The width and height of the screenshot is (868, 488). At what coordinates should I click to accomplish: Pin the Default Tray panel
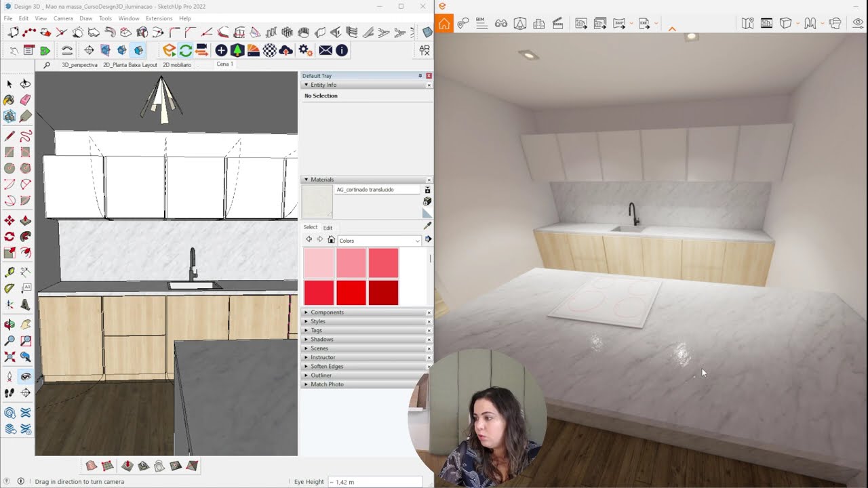420,76
